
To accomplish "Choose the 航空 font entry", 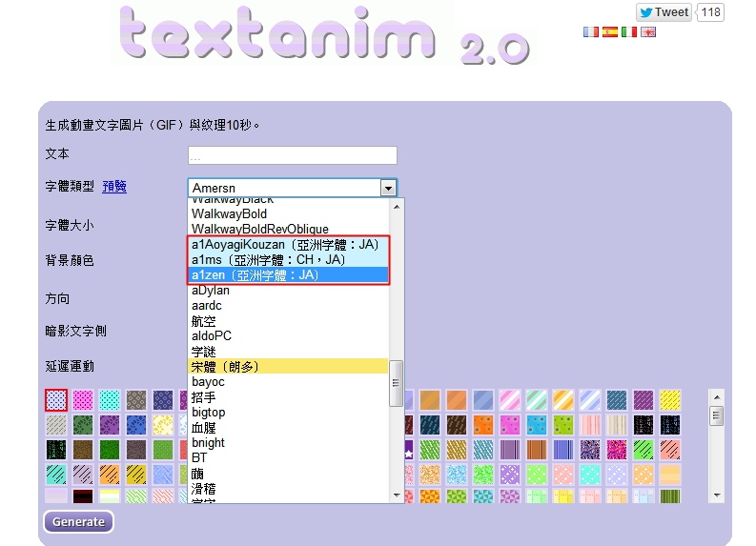I will click(x=288, y=321).
